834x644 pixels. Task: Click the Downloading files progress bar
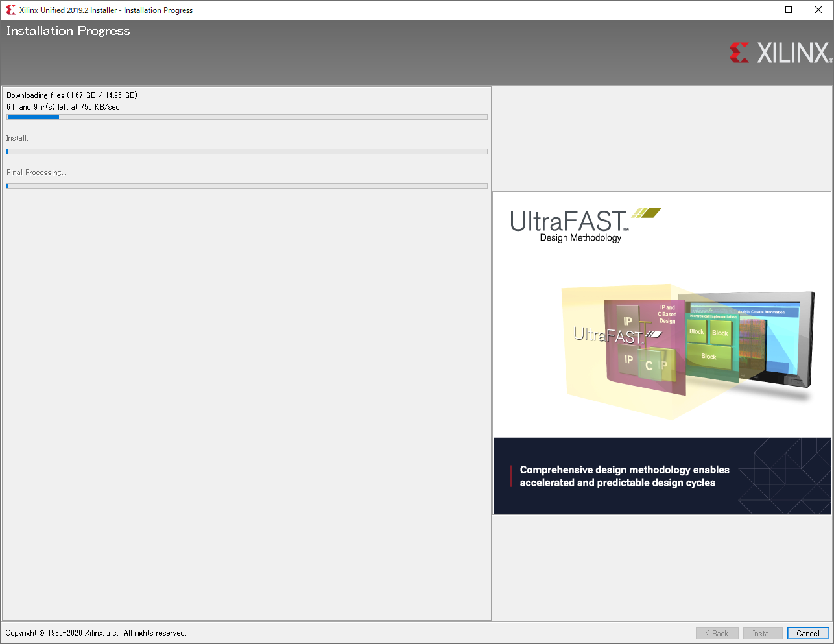pyautogui.click(x=247, y=117)
